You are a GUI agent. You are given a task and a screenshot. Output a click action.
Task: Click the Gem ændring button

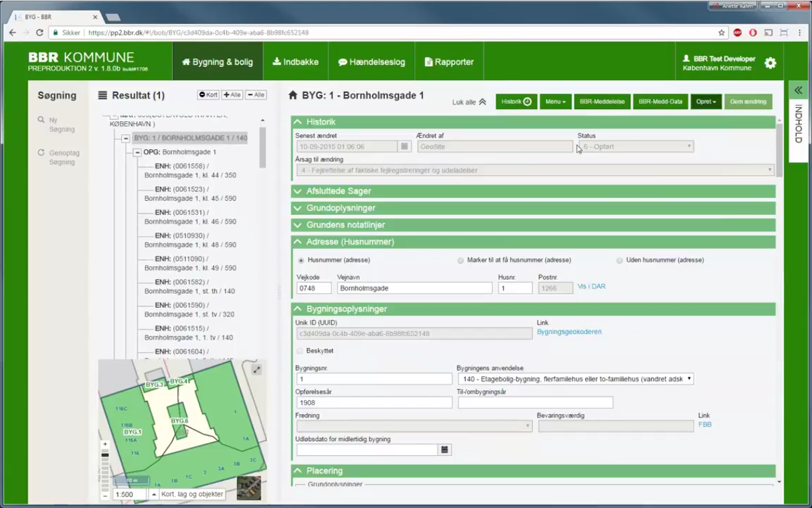(748, 102)
